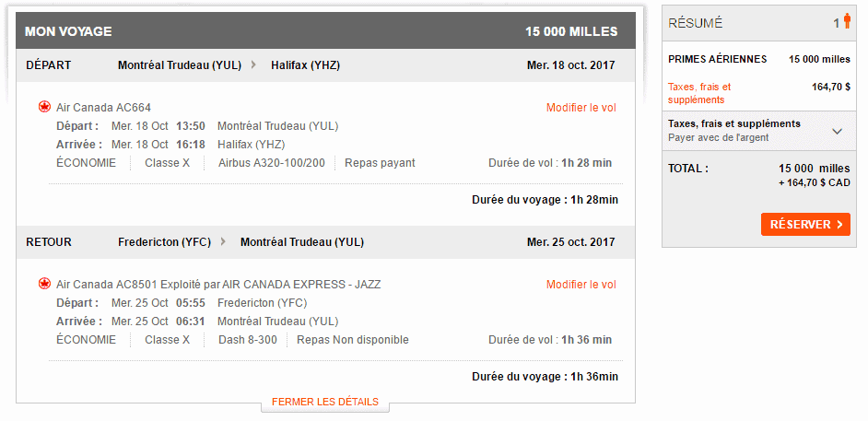Click Modifier le vol for return flight
Image resolution: width=868 pixels, height=421 pixels.
pyautogui.click(x=581, y=285)
